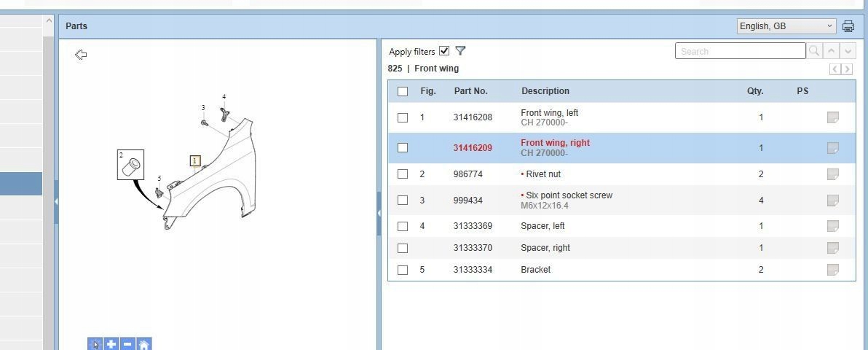This screenshot has width=868, height=350.
Task: Check the box for part 999434
Action: coord(403,201)
